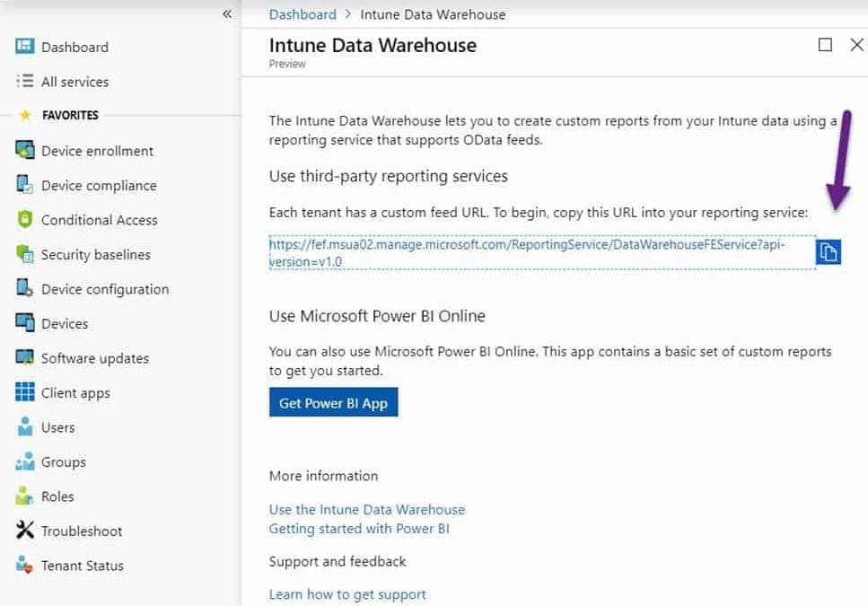Open Security baselines
The width and height of the screenshot is (868, 606).
[x=96, y=255]
